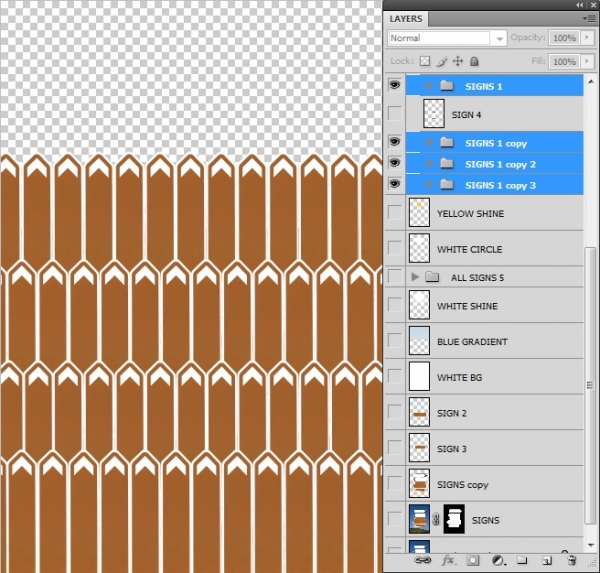The width and height of the screenshot is (600, 573).
Task: Open the layer style fx menu
Action: (x=448, y=561)
